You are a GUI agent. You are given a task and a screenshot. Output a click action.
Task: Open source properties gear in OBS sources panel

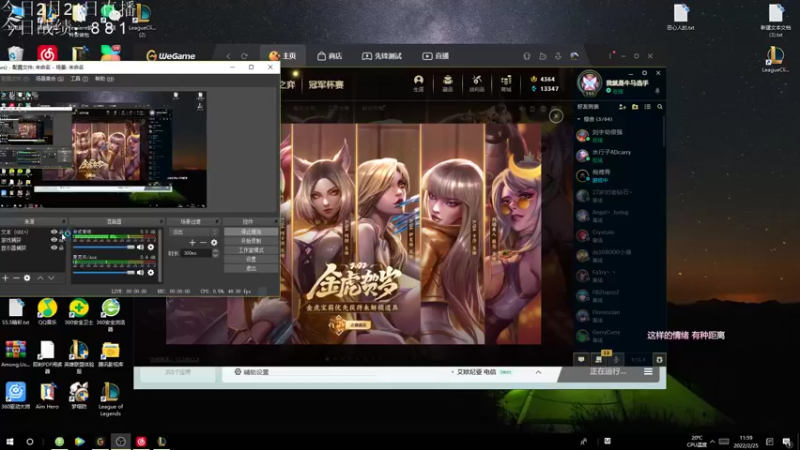pyautogui.click(x=27, y=278)
